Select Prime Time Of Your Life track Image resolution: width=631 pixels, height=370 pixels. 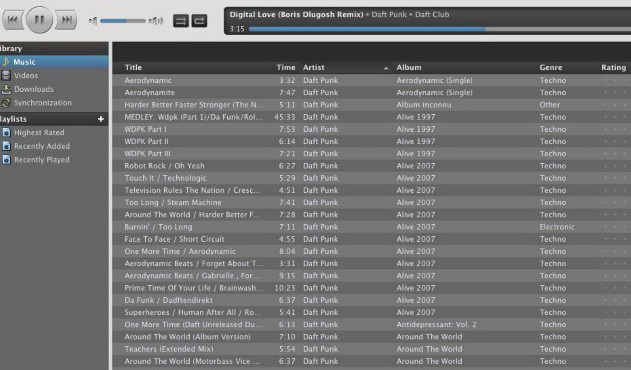(372, 288)
